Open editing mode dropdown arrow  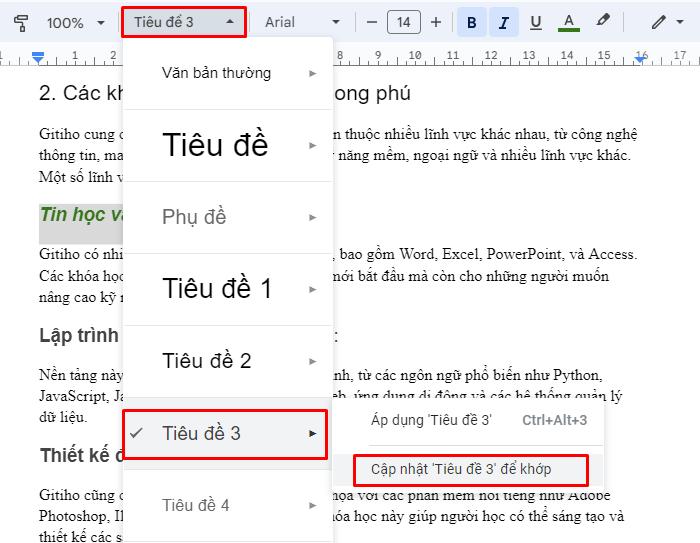click(680, 22)
